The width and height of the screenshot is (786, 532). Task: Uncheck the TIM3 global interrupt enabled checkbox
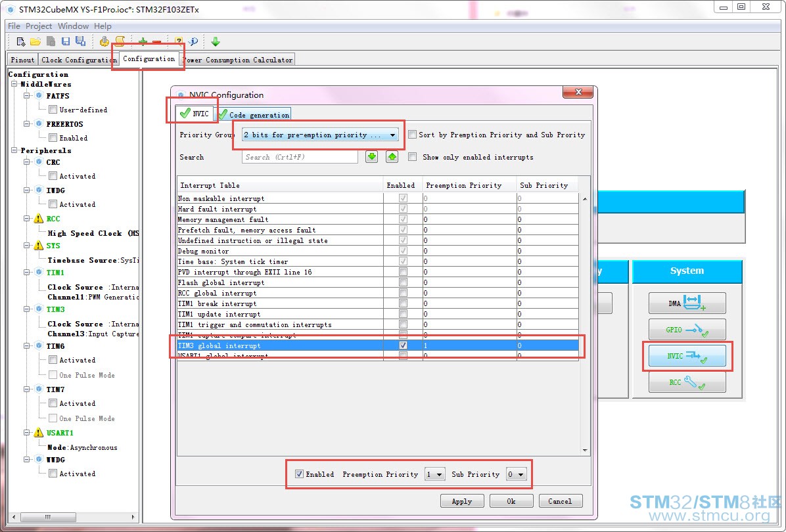click(403, 345)
